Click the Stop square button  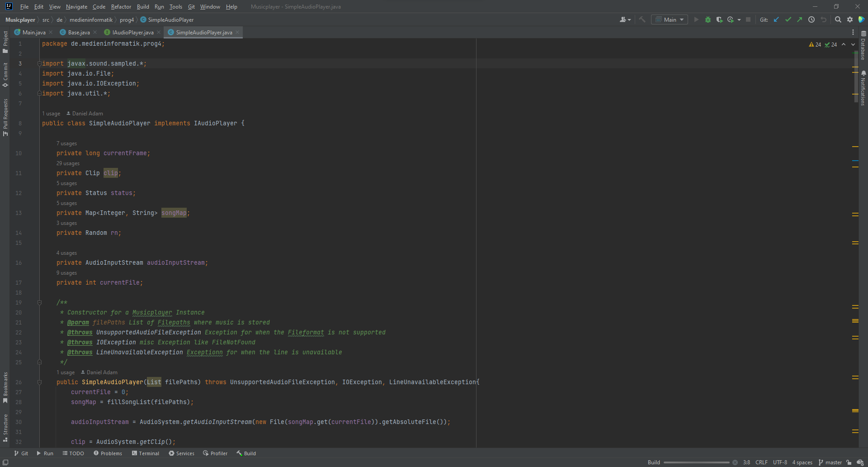(x=748, y=19)
